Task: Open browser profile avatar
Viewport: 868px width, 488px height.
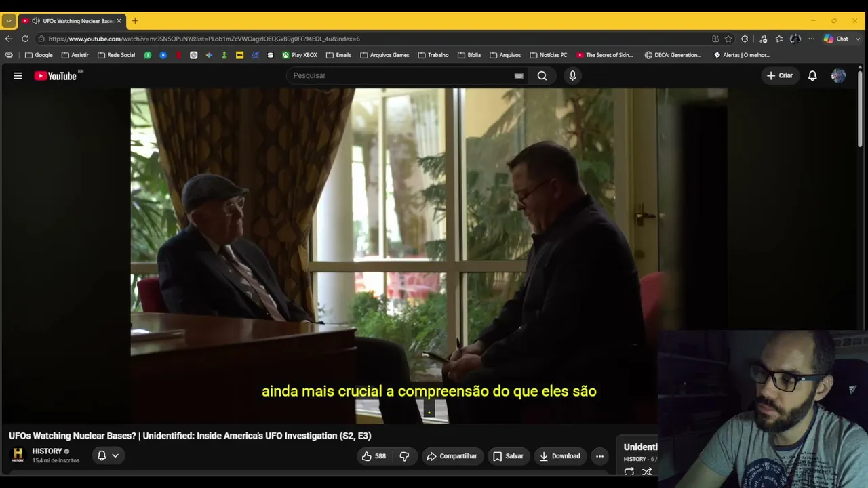Action: [795, 39]
